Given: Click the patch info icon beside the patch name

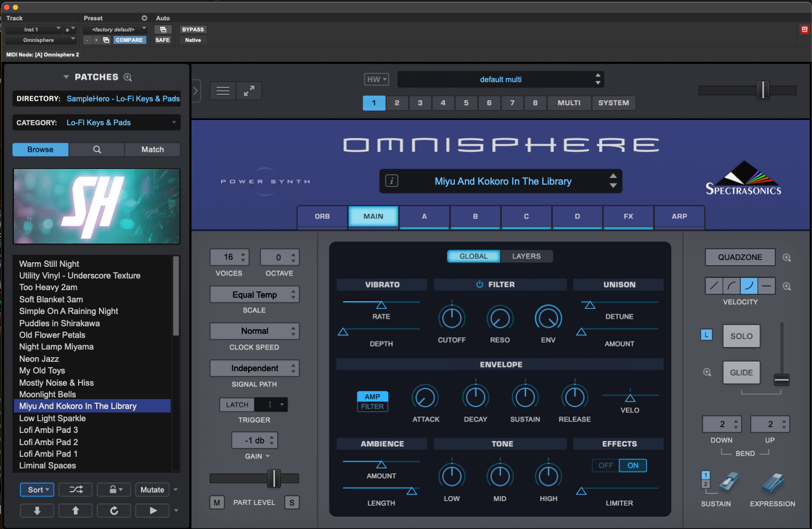Looking at the screenshot, I should pos(392,181).
